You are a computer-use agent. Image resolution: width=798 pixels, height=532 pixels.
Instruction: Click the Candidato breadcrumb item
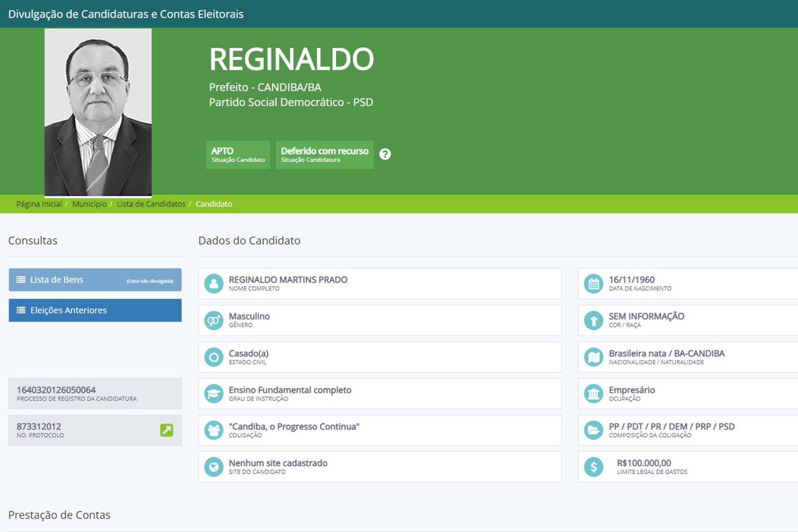click(x=214, y=204)
